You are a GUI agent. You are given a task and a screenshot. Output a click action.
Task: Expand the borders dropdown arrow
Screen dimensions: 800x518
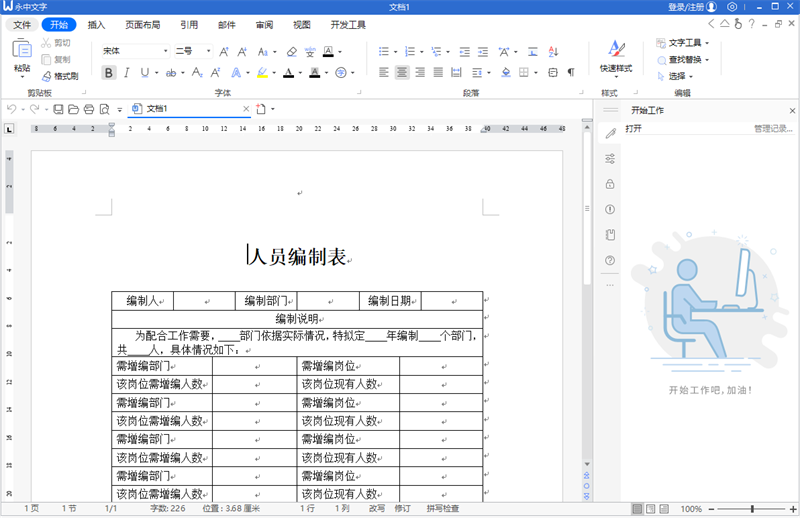click(536, 73)
